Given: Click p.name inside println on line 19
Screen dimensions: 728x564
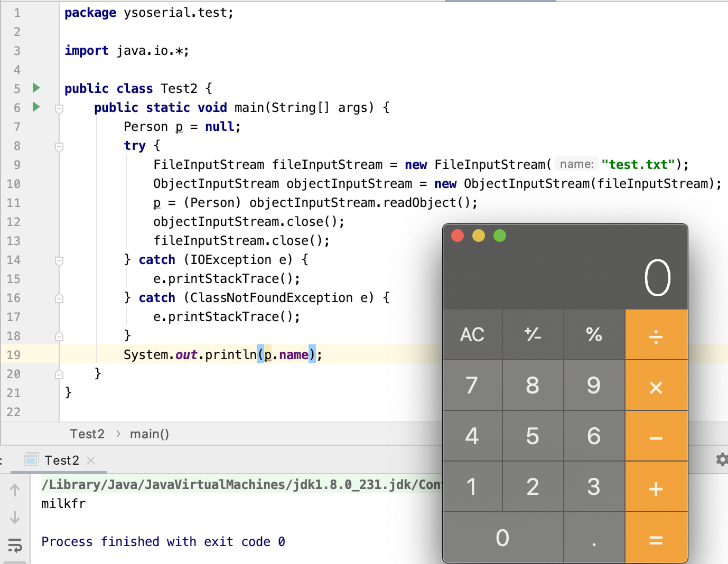Looking at the screenshot, I should [x=286, y=354].
